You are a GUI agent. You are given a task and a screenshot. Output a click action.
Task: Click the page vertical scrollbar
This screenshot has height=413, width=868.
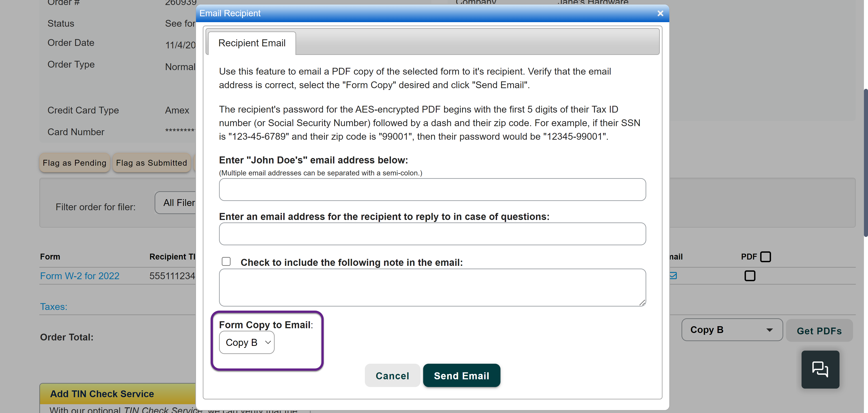pos(865,162)
